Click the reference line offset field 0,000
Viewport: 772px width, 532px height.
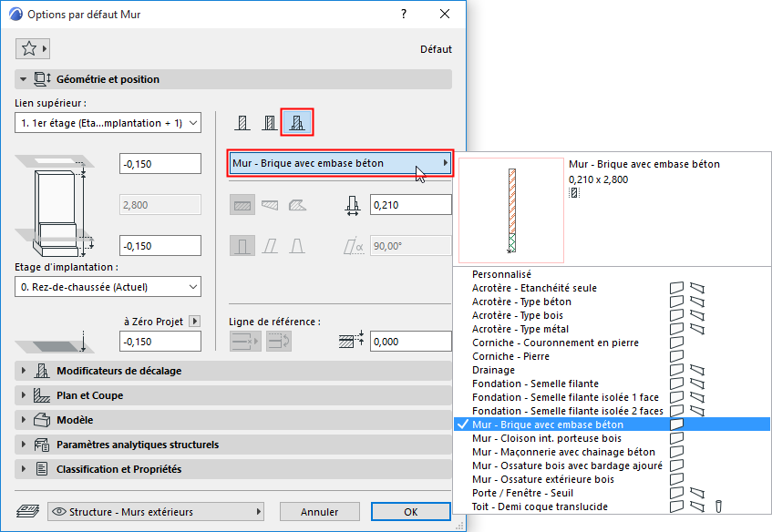click(411, 341)
